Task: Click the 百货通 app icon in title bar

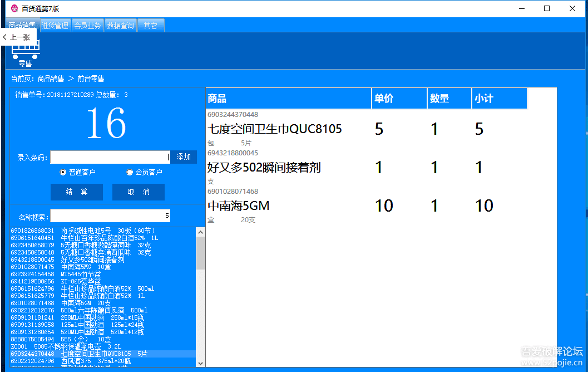Action: (14, 8)
